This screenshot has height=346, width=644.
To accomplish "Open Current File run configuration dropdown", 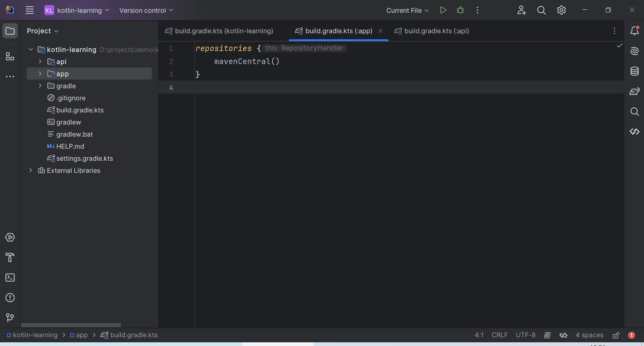I will (x=408, y=10).
